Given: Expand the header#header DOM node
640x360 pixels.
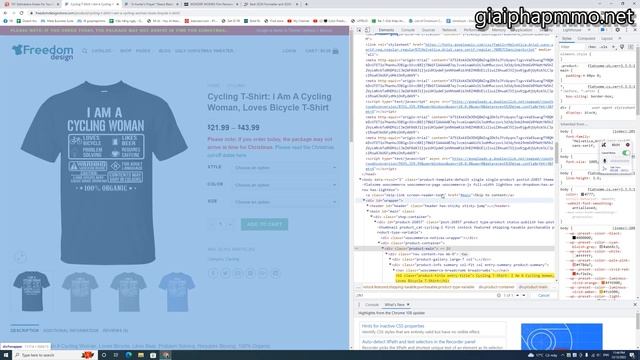Looking at the screenshot, I should pos(367,206).
